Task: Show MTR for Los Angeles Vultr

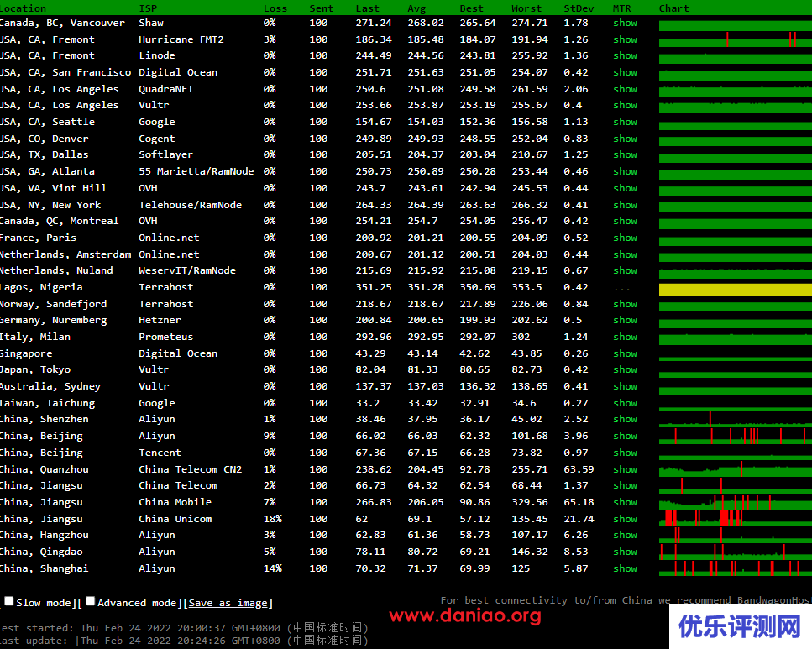Action: point(625,105)
